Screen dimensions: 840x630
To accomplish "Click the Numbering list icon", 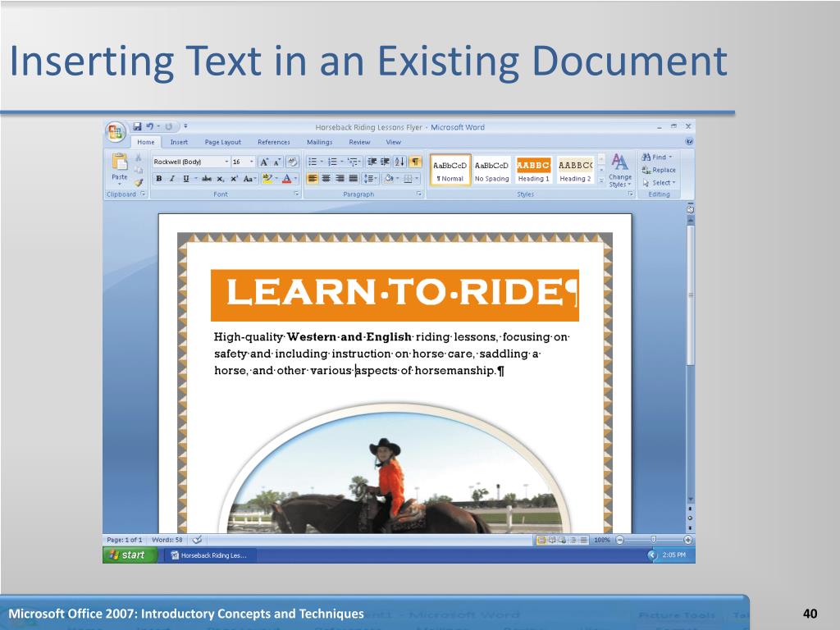I will point(332,162).
